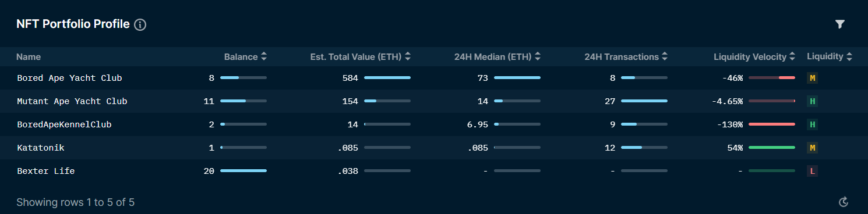Viewport: 868px width, 214px height.
Task: Click the Name column header
Action: pyautogui.click(x=29, y=57)
